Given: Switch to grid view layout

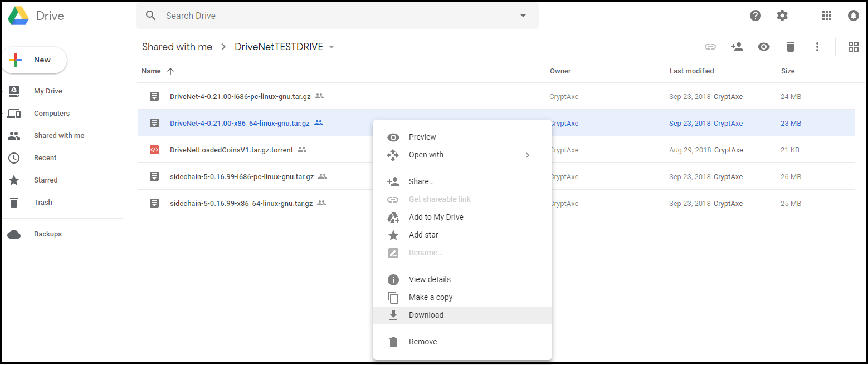Looking at the screenshot, I should 854,47.
